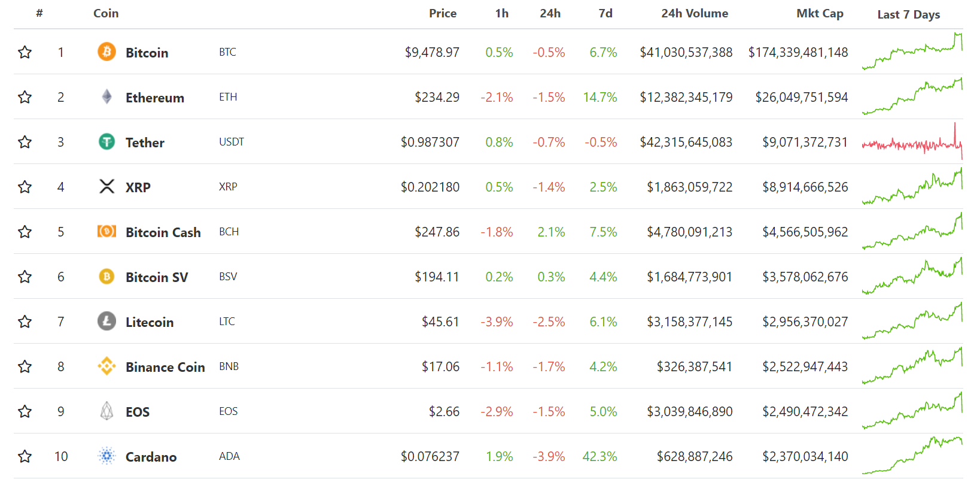This screenshot has height=479, width=980.
Task: Open Cardano's 7-day sparkline chart
Action: click(x=912, y=456)
